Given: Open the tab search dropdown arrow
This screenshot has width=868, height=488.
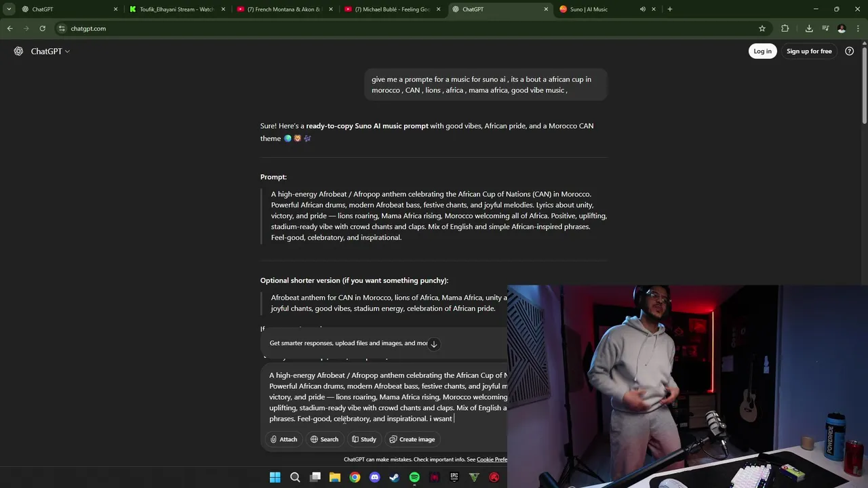Looking at the screenshot, I should (9, 9).
